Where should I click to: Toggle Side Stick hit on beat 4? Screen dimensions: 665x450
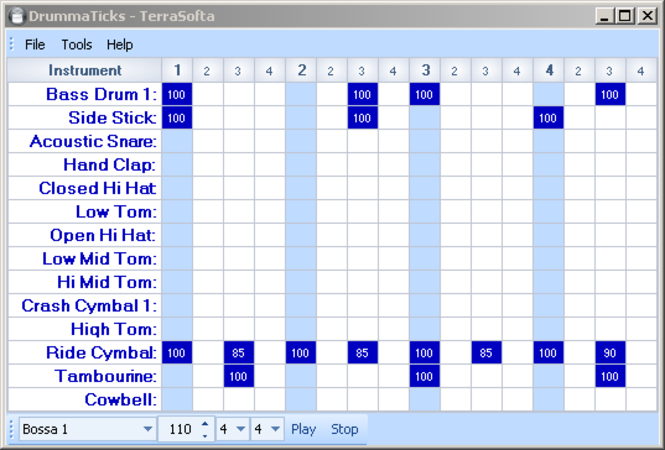(x=548, y=118)
